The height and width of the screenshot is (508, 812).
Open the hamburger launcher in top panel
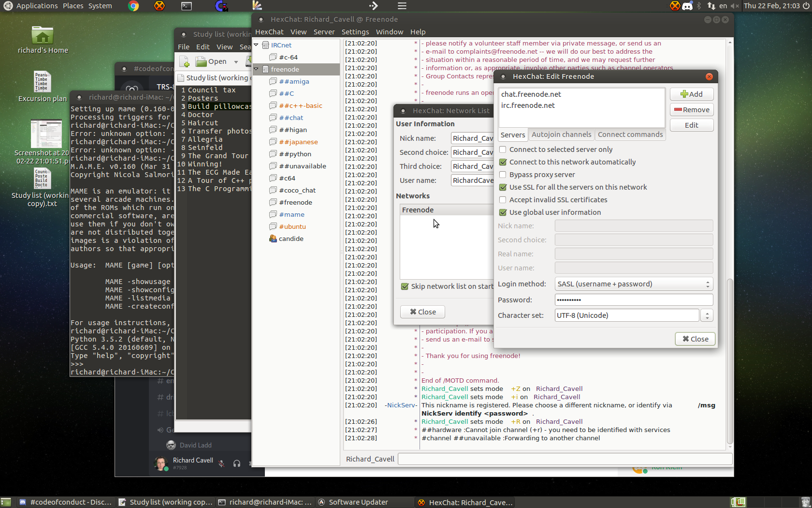(x=402, y=6)
